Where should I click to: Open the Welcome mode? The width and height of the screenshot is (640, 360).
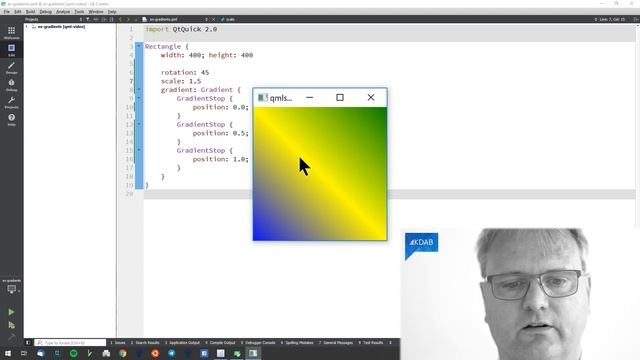coord(11,33)
